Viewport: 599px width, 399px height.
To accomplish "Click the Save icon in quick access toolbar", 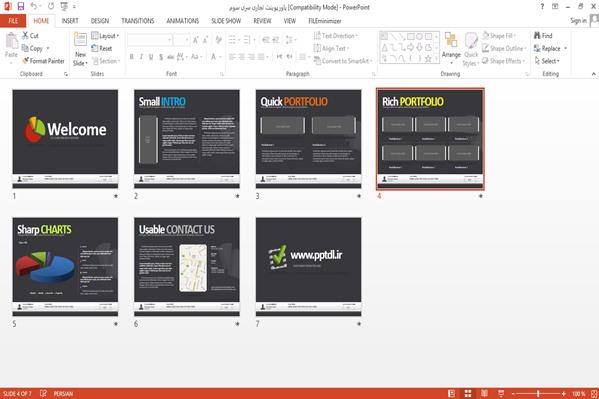I will (21, 6).
